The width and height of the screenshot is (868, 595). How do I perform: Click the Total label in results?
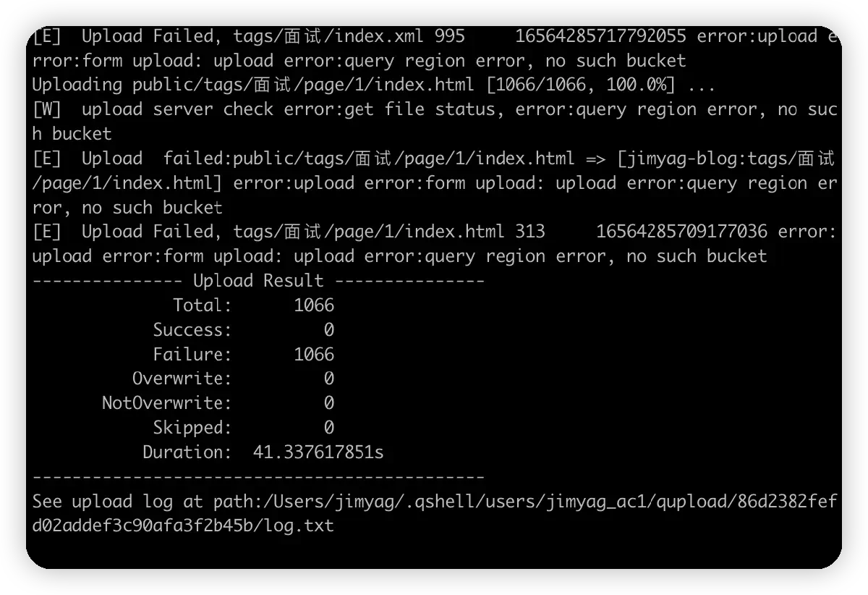[x=202, y=305]
